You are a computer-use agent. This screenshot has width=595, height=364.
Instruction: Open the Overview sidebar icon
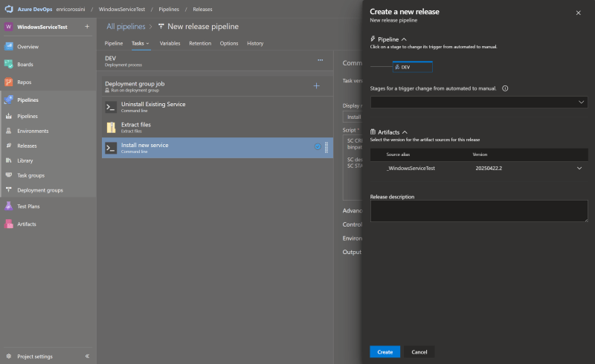(x=9, y=47)
